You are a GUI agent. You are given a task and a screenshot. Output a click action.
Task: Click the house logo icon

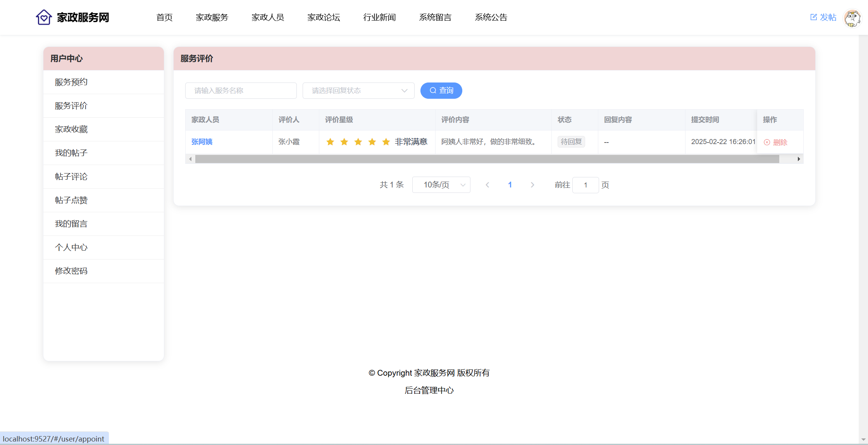tap(44, 17)
